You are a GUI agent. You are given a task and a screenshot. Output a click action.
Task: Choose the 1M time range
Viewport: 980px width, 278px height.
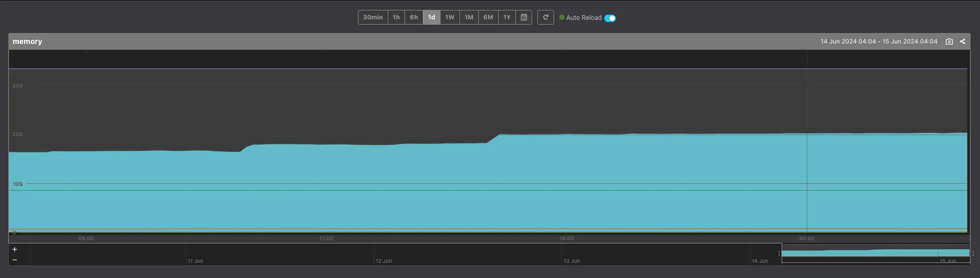tap(469, 17)
